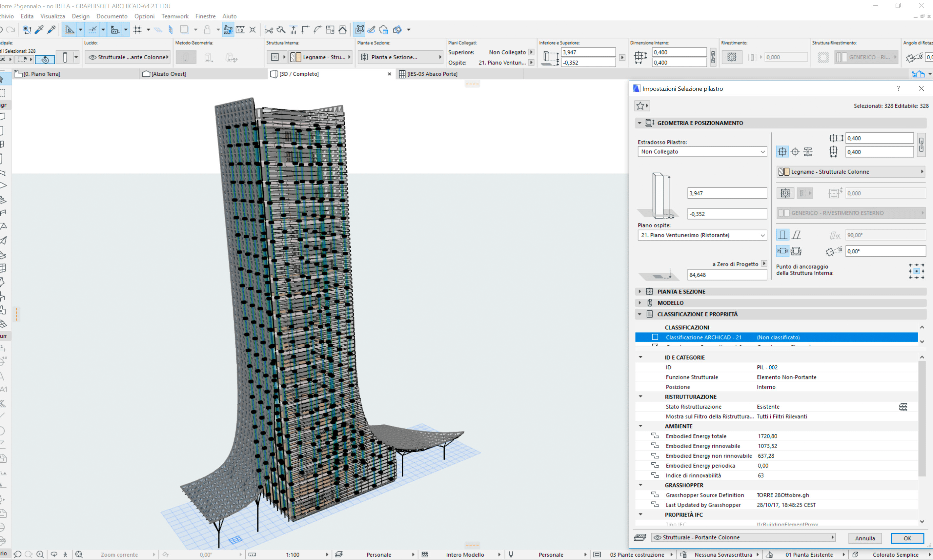
Task: Click the elevation field 84,648
Action: pyautogui.click(x=727, y=275)
